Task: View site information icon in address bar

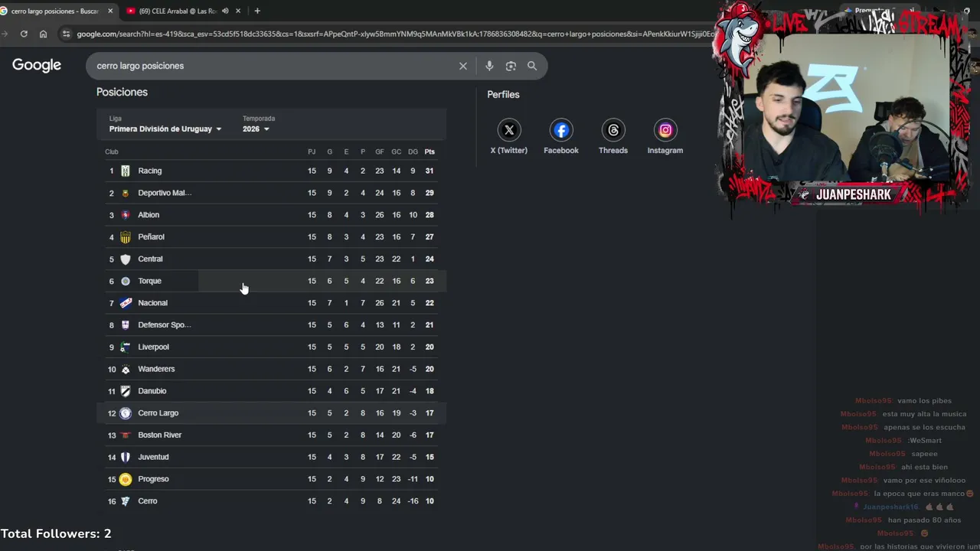Action: [66, 34]
